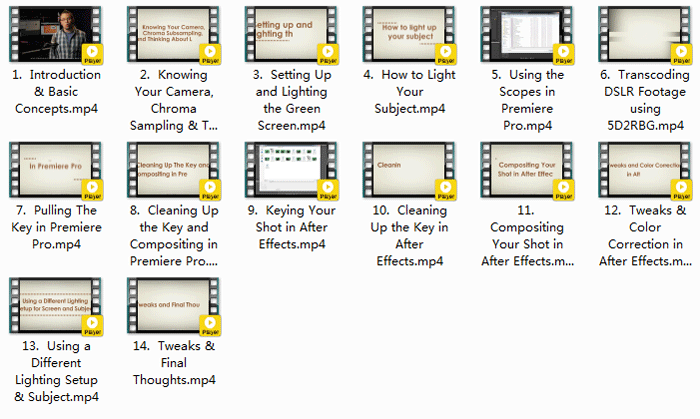The width and height of the screenshot is (700, 419).
Task: Select the Keying Your Shot video icon
Action: tap(293, 169)
